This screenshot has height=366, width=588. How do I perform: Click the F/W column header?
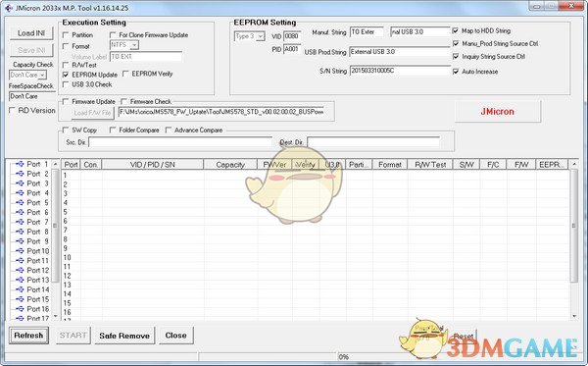521,165
